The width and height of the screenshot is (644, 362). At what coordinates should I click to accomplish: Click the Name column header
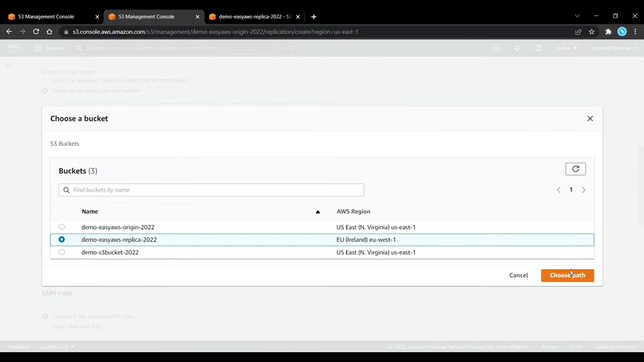pyautogui.click(x=90, y=212)
